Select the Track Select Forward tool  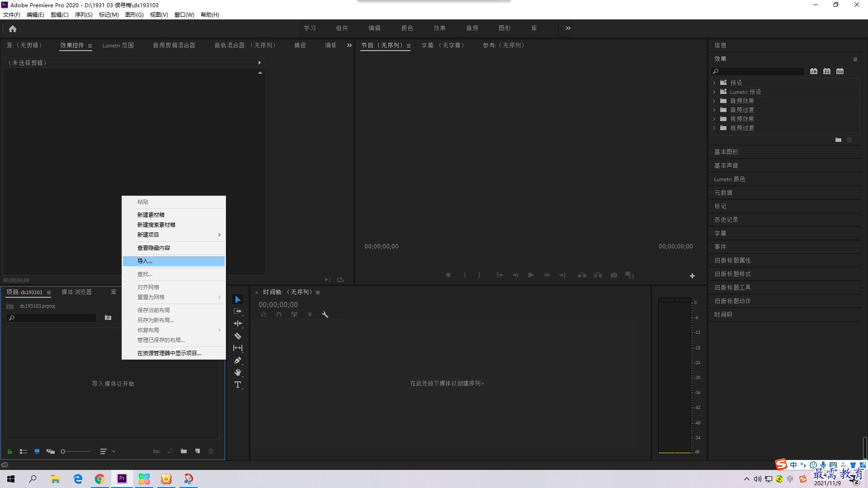pyautogui.click(x=238, y=311)
